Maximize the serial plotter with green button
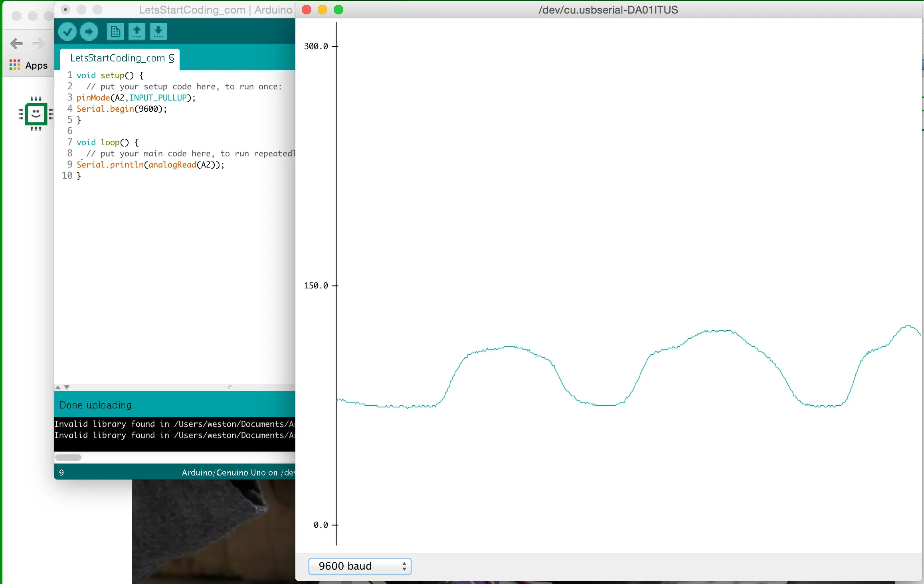 pyautogui.click(x=338, y=10)
